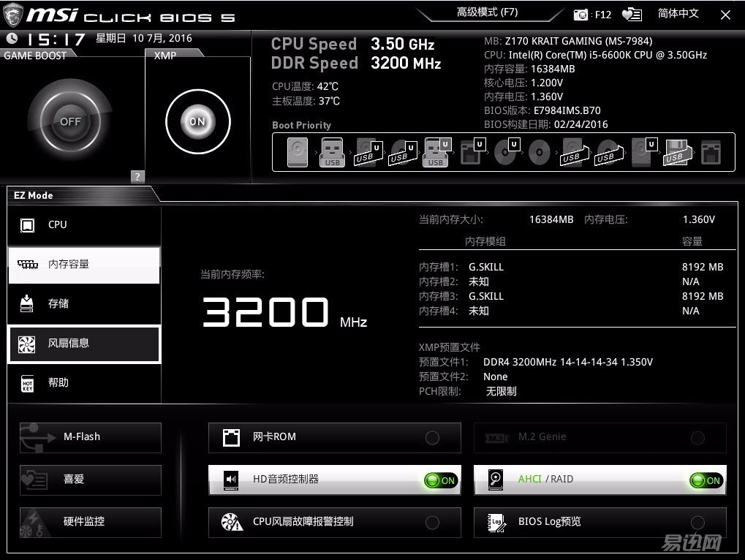Click the MSI dragon shield logo
The image size is (745, 560).
coord(13,15)
